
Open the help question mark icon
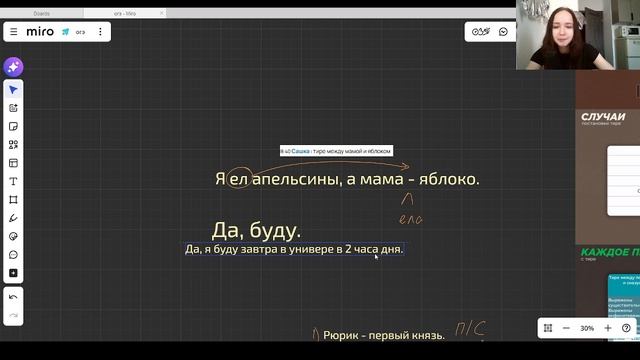pyautogui.click(x=626, y=328)
